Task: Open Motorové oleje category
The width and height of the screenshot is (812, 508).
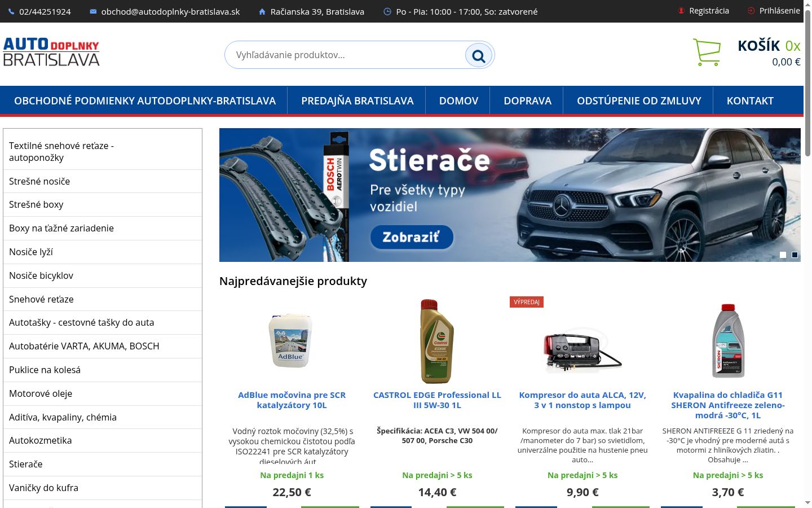Action: point(103,393)
